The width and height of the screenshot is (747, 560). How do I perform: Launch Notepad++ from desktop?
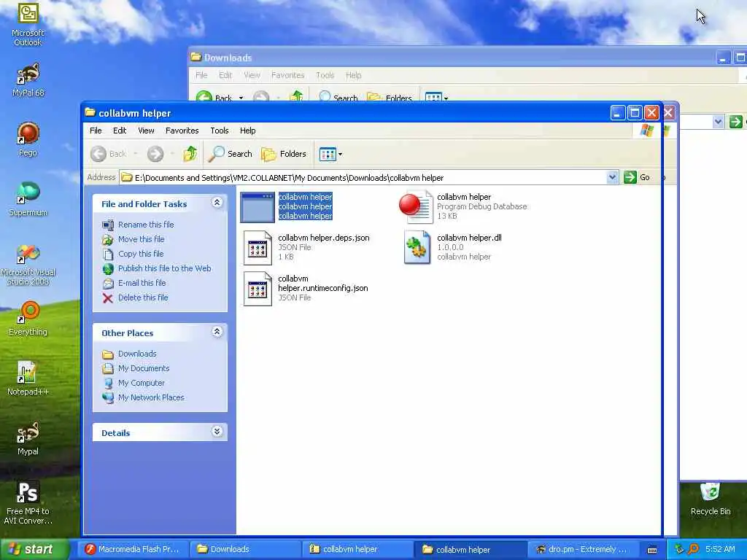pyautogui.click(x=28, y=378)
